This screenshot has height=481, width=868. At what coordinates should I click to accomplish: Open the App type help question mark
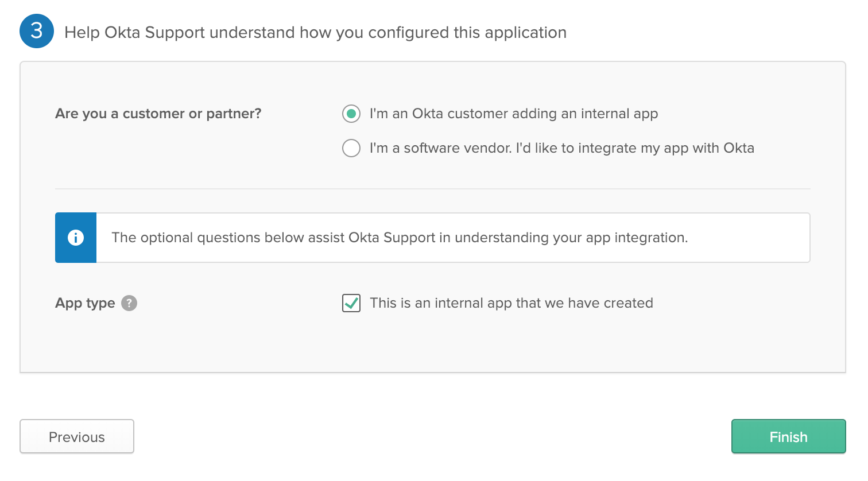(129, 303)
